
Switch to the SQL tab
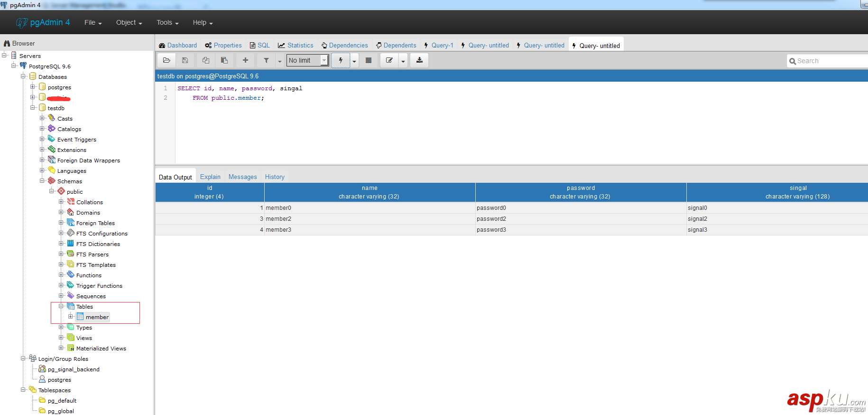[260, 45]
